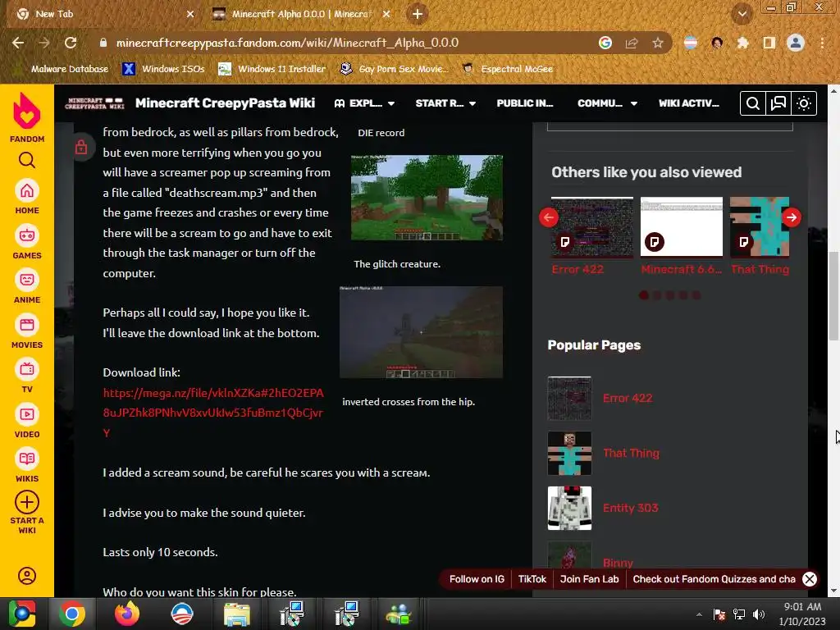The image size is (840, 630).
Task: Open the Chrome profile avatar
Action: click(x=796, y=43)
